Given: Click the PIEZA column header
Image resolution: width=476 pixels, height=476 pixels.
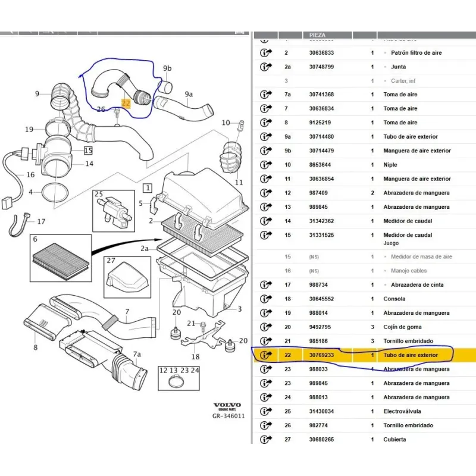Looking at the screenshot, I should point(318,35).
